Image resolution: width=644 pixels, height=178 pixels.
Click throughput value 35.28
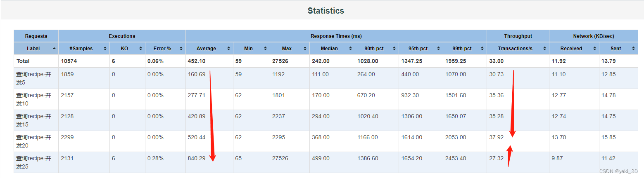click(496, 117)
